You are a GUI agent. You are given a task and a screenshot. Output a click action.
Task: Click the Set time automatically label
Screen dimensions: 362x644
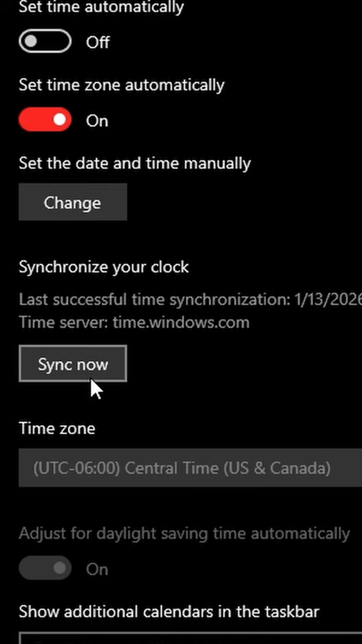point(101,7)
